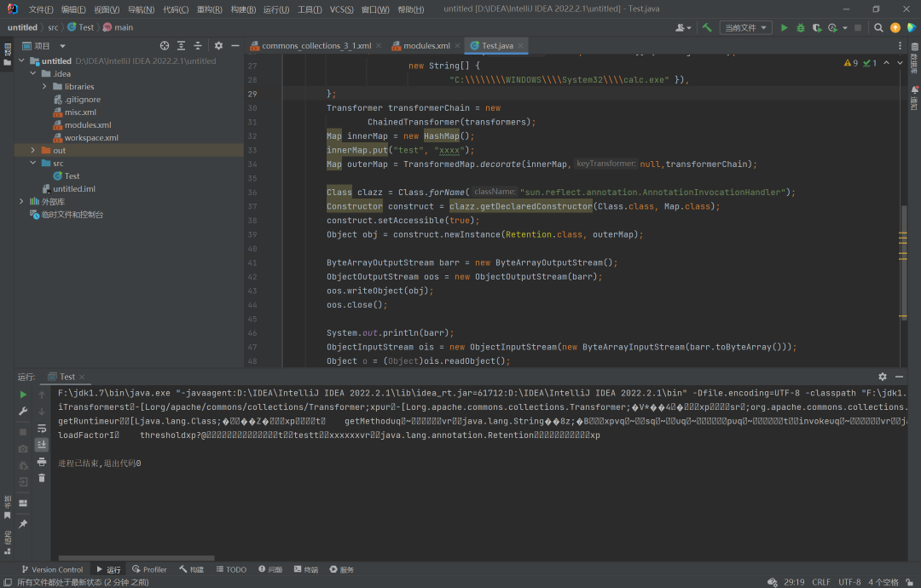Click the Build project hammer icon

(x=707, y=27)
